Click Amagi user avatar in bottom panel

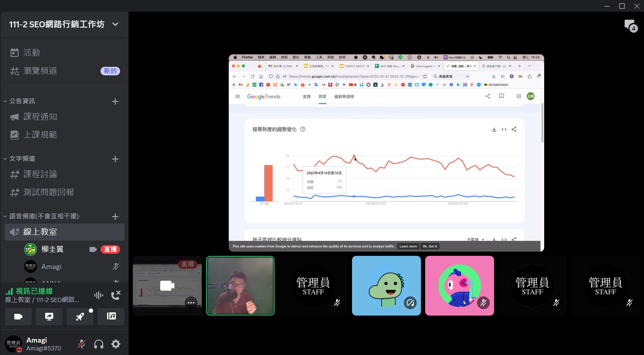point(14,344)
